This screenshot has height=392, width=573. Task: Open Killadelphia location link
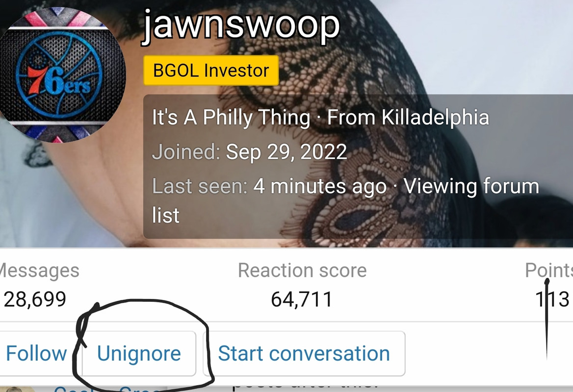click(435, 117)
